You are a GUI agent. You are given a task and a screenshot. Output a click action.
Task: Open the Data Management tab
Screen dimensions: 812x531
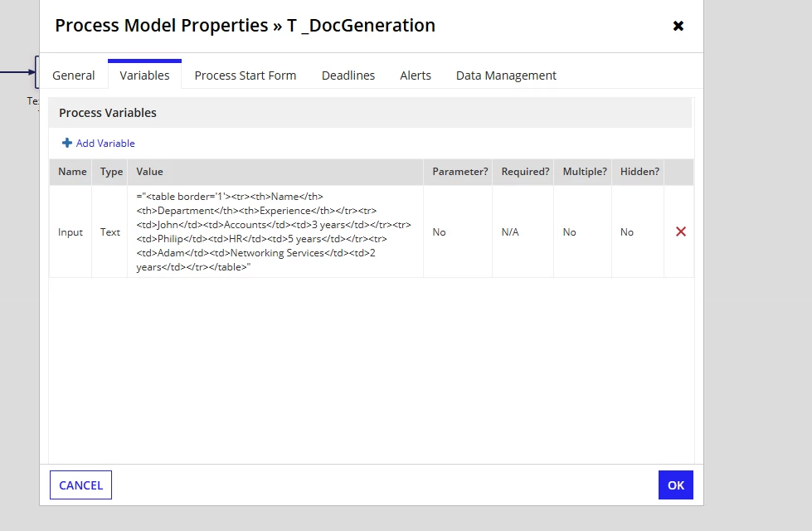506,76
